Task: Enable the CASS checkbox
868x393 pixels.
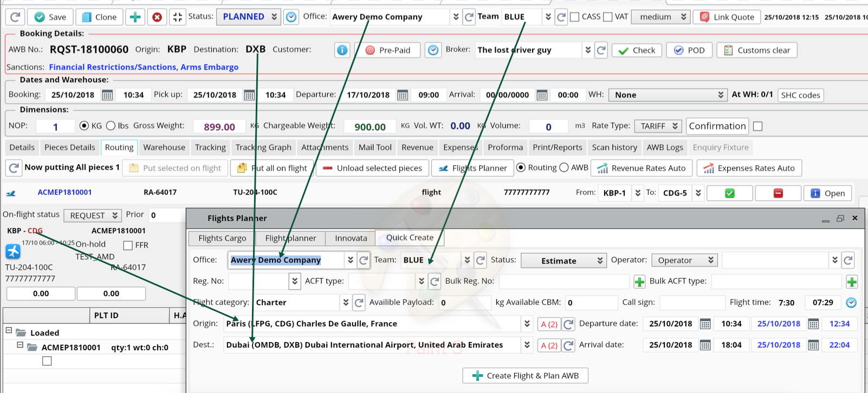Action: point(575,17)
